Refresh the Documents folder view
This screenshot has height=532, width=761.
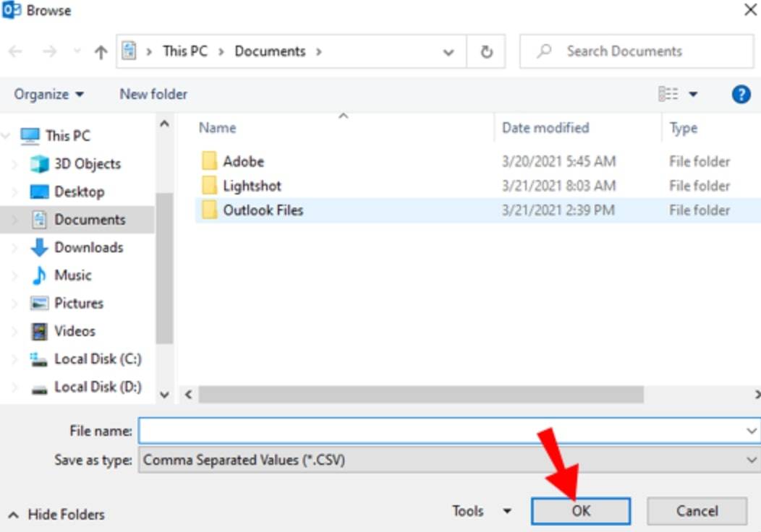click(487, 51)
